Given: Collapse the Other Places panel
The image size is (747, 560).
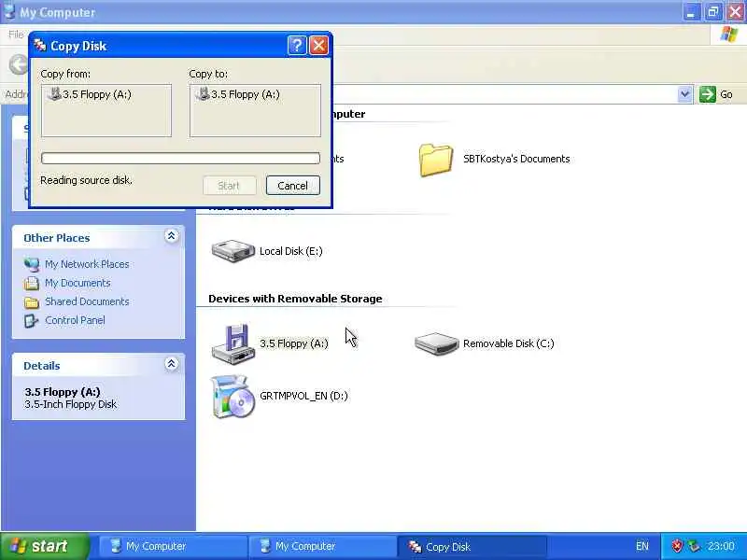Looking at the screenshot, I should (x=171, y=236).
